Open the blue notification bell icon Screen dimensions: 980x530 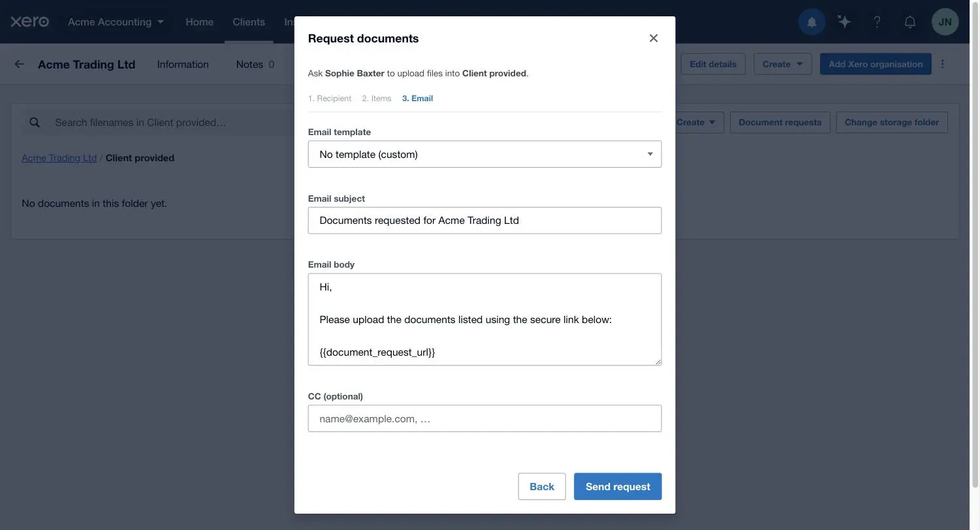tap(812, 22)
